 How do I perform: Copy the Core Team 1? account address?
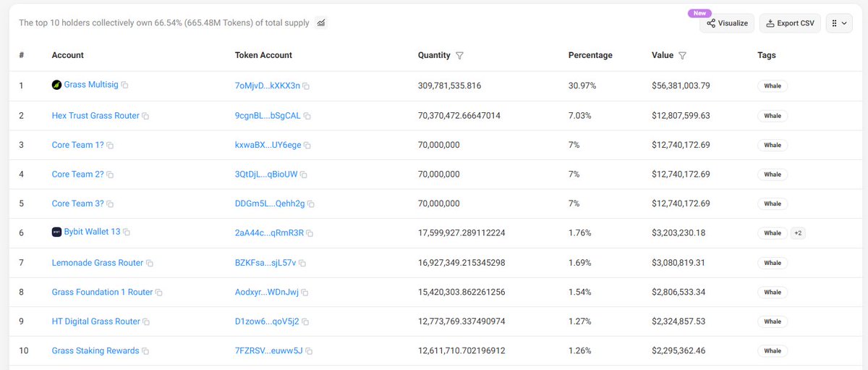(110, 146)
